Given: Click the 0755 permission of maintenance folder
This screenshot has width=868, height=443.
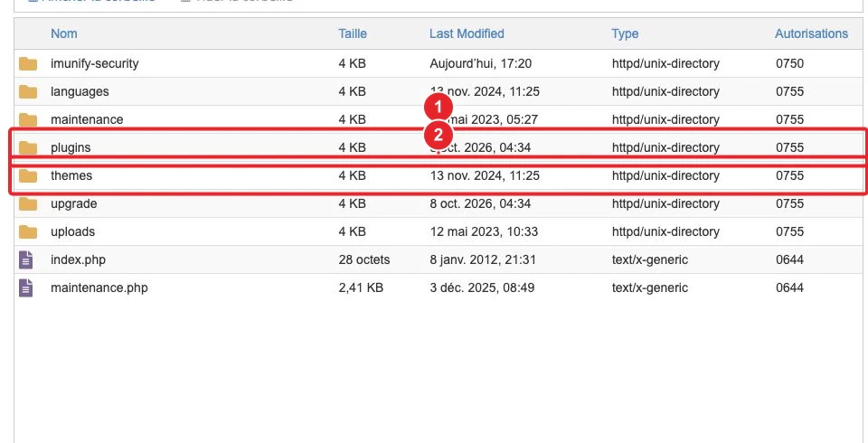Looking at the screenshot, I should click(790, 119).
